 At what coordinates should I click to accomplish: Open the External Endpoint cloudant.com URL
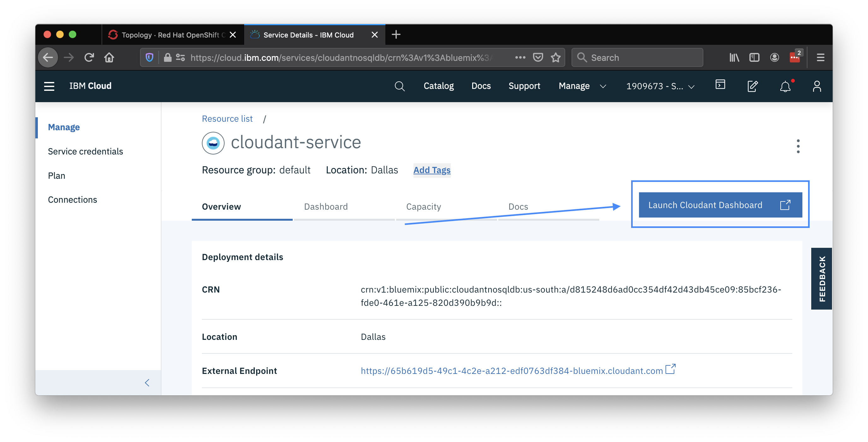[x=512, y=370]
